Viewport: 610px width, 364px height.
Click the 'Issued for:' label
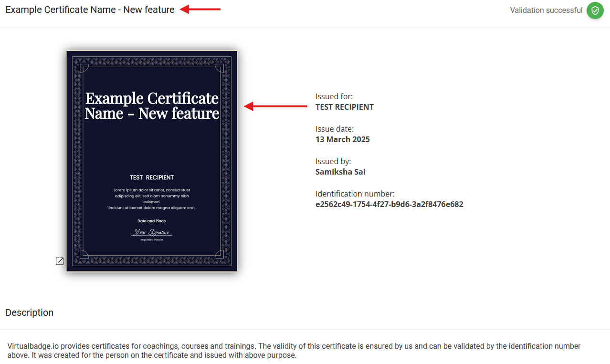pos(334,96)
